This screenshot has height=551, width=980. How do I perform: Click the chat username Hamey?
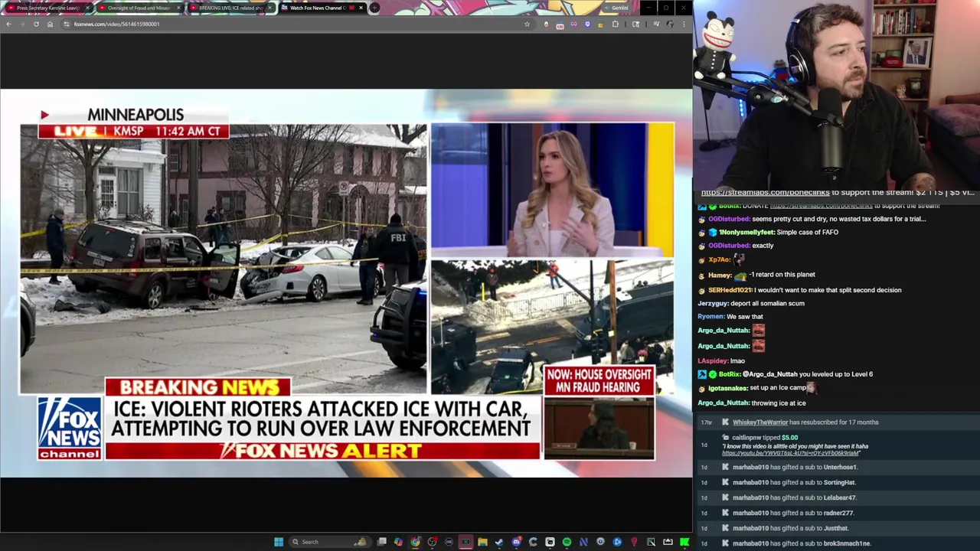pos(720,275)
